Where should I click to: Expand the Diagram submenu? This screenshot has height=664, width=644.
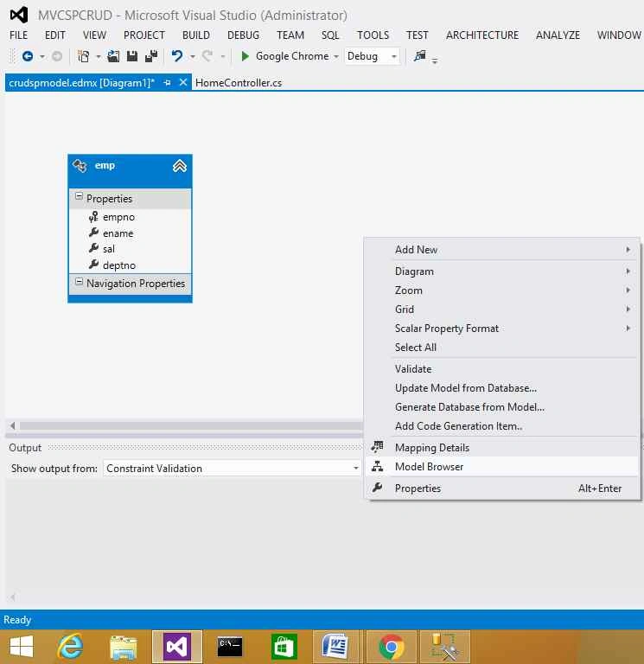click(501, 271)
